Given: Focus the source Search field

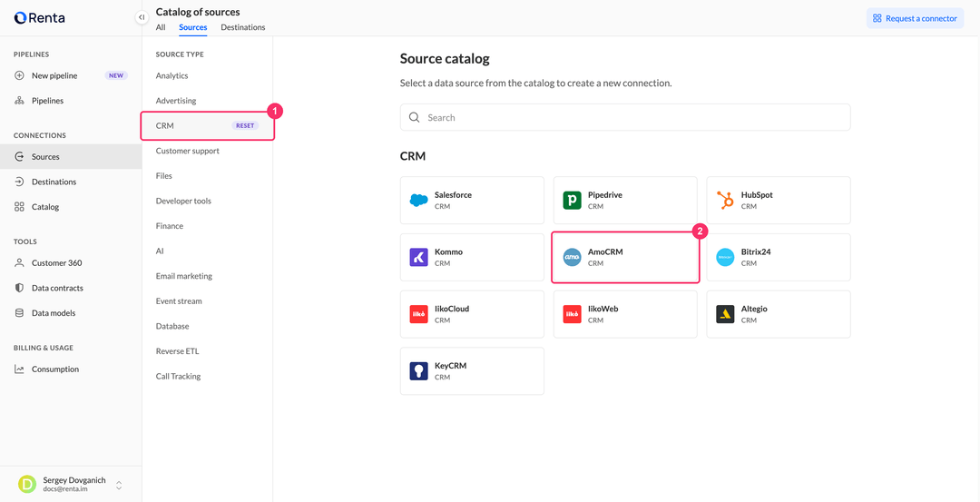Looking at the screenshot, I should pos(625,117).
